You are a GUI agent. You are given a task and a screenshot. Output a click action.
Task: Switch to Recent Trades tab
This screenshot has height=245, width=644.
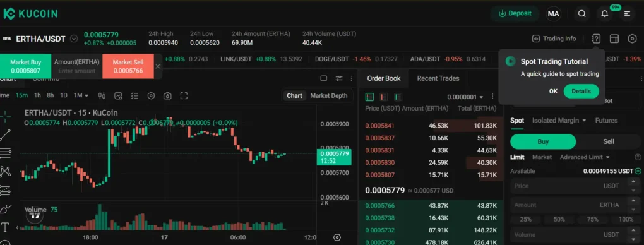[x=438, y=78]
